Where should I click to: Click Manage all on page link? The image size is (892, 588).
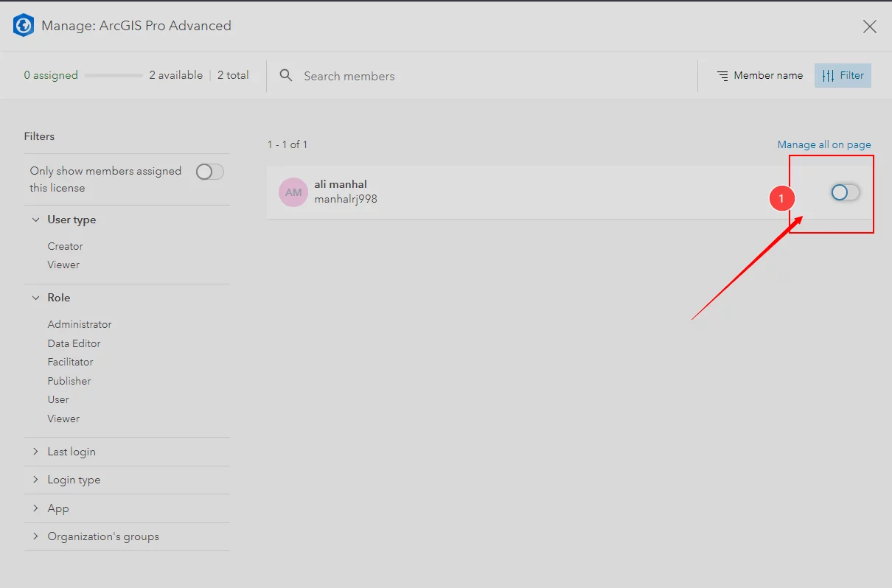pos(824,144)
